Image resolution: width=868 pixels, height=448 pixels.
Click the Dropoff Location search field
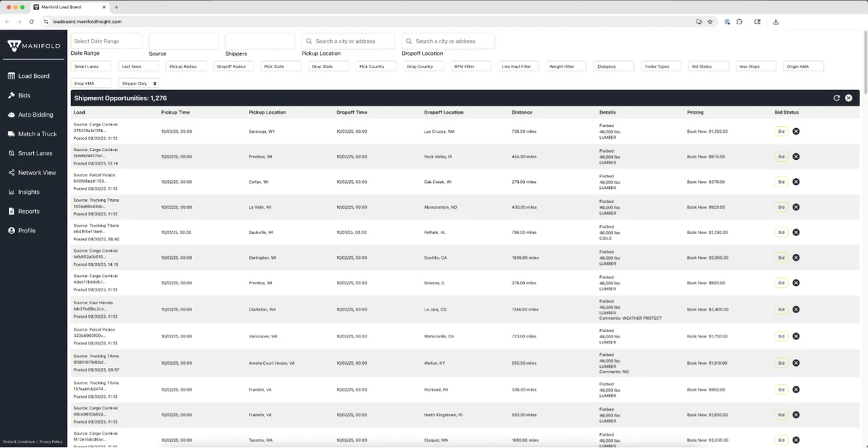click(448, 41)
